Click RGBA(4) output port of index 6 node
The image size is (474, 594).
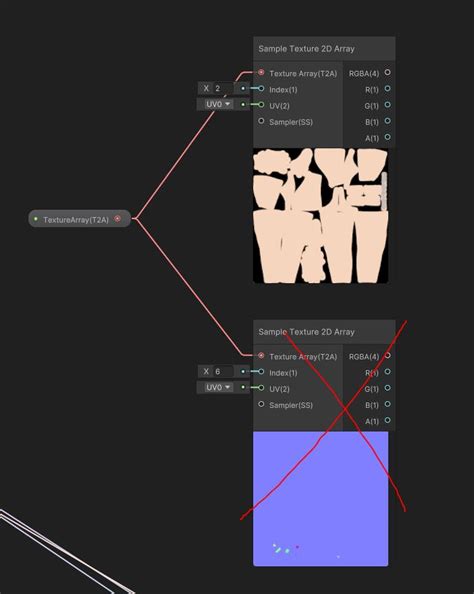(x=387, y=355)
